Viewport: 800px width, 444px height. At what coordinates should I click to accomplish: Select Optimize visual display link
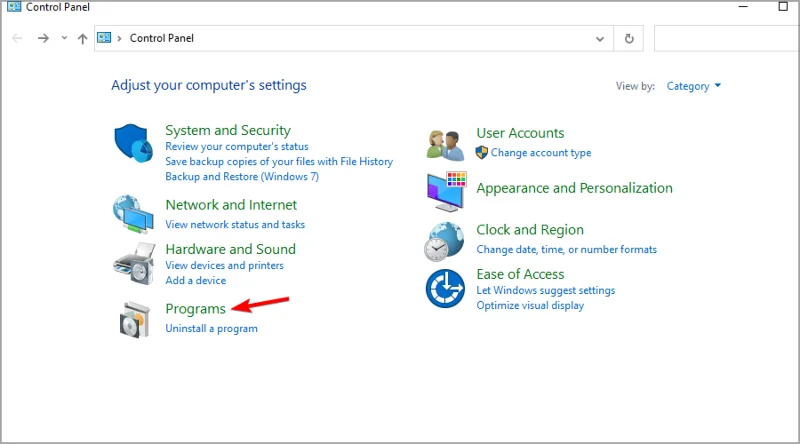point(530,306)
